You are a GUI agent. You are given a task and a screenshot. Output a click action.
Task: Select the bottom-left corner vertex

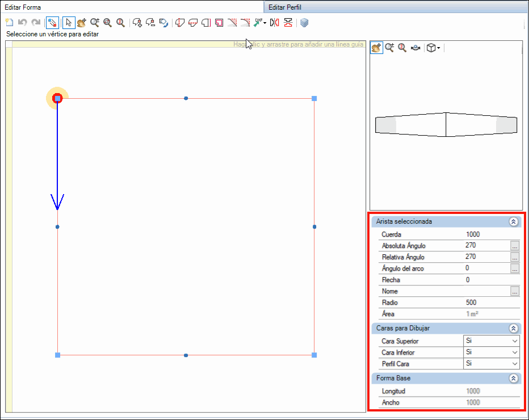click(58, 355)
